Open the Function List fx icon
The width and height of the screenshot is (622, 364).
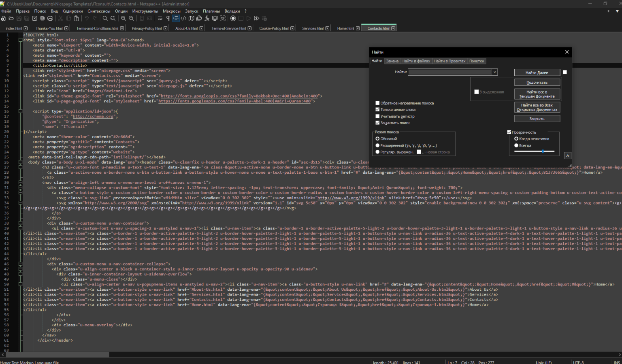[207, 18]
